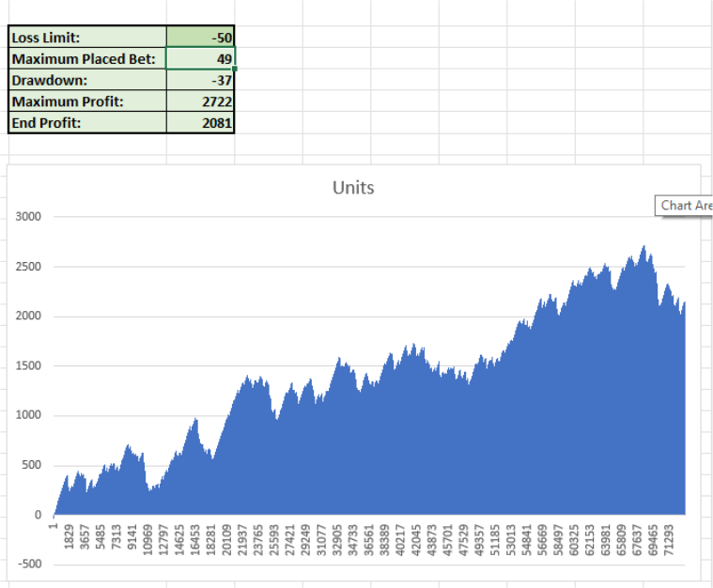The image size is (713, 588).
Task: Click the -500 label on vertical axis
Action: (x=29, y=565)
